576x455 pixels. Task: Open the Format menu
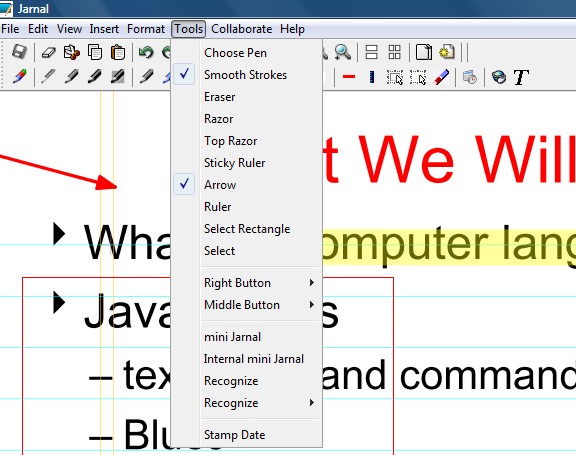[x=146, y=29]
